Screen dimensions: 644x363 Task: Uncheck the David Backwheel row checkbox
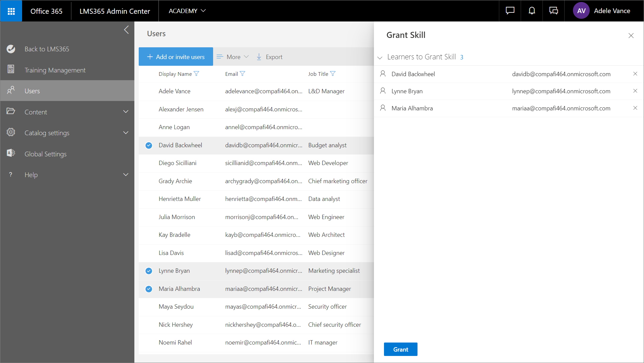149,145
